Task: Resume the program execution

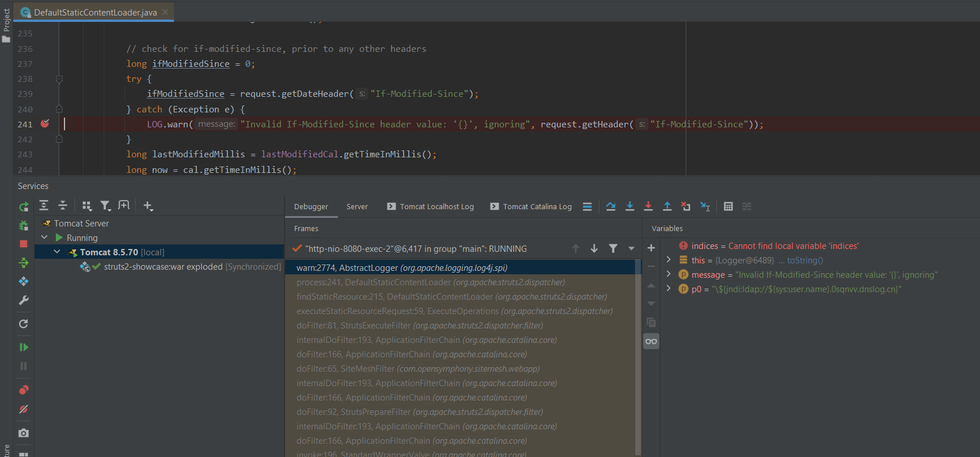Action: click(24, 347)
